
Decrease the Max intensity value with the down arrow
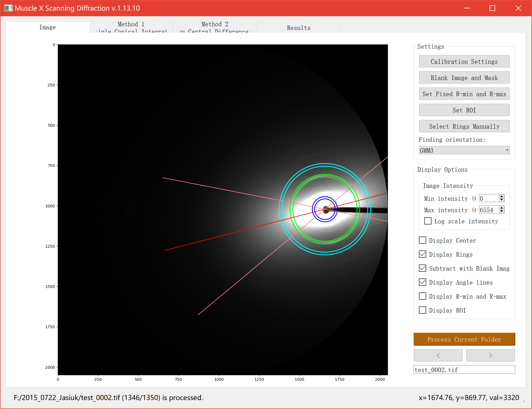coord(502,212)
